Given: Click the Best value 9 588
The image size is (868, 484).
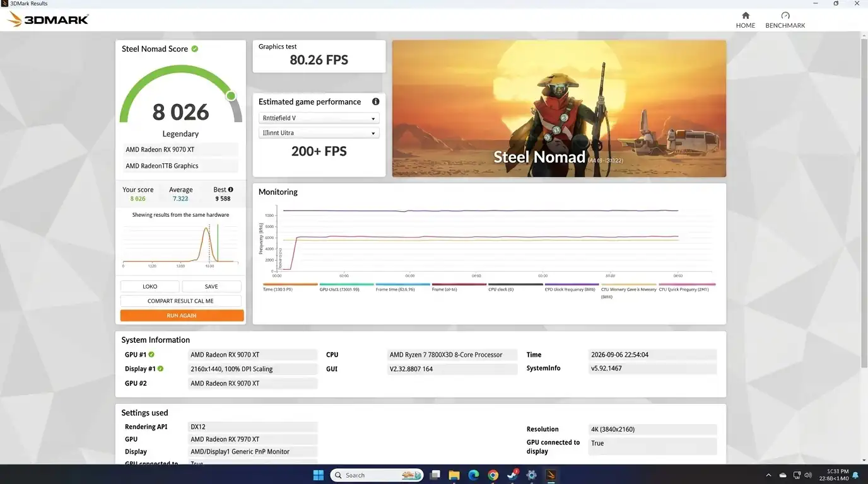Looking at the screenshot, I should pos(223,199).
